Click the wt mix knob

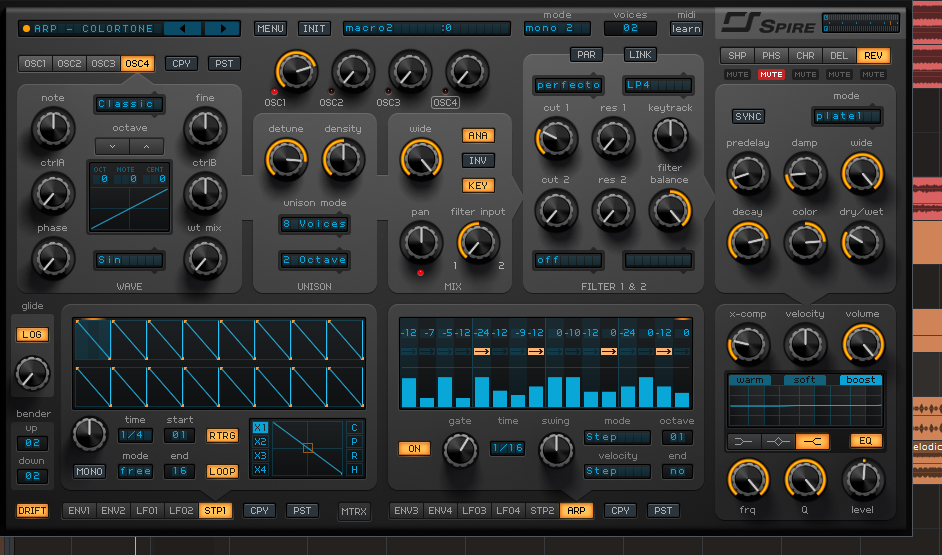tap(205, 258)
